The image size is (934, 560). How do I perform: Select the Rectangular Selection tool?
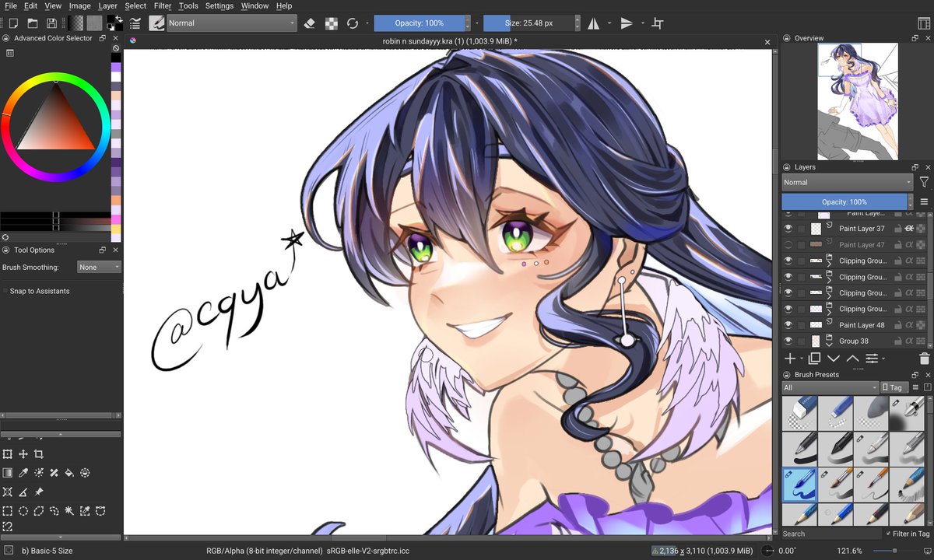8,511
